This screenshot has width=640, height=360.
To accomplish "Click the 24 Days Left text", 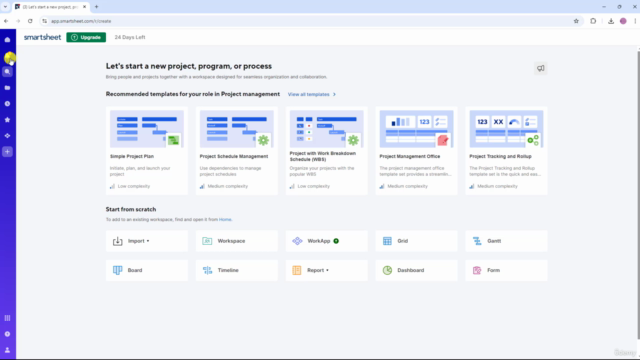I will pos(130,37).
